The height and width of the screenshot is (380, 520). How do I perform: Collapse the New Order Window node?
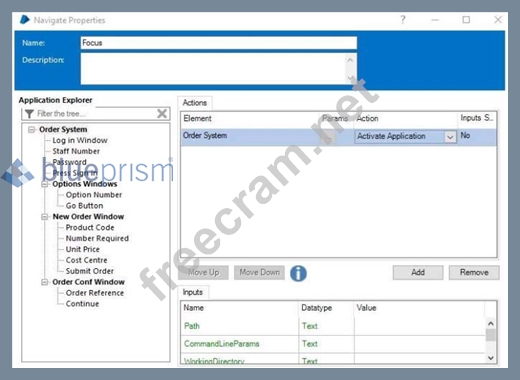45,217
